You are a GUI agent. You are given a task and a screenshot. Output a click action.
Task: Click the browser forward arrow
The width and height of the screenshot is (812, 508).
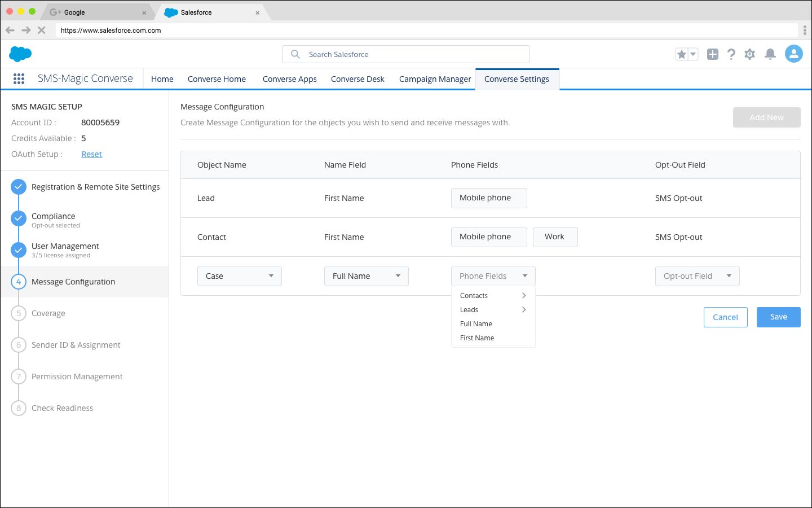26,30
